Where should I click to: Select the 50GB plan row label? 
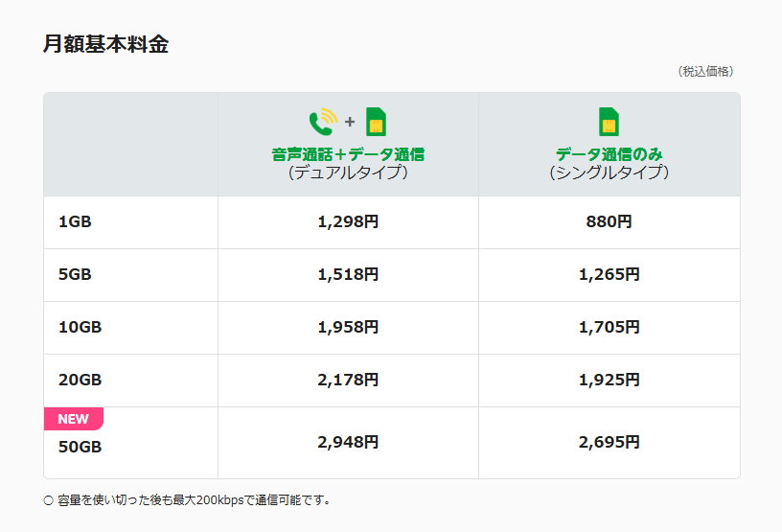point(80,447)
